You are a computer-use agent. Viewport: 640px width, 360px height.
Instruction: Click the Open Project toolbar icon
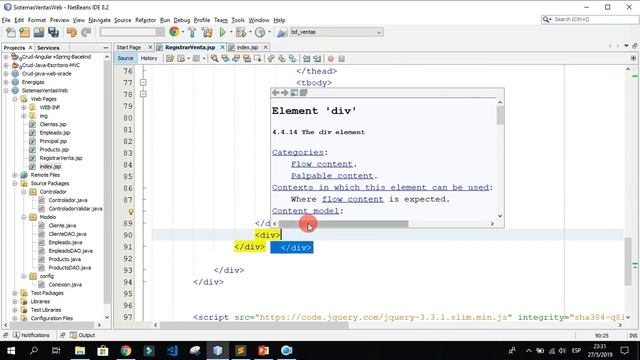pyautogui.click(x=39, y=32)
